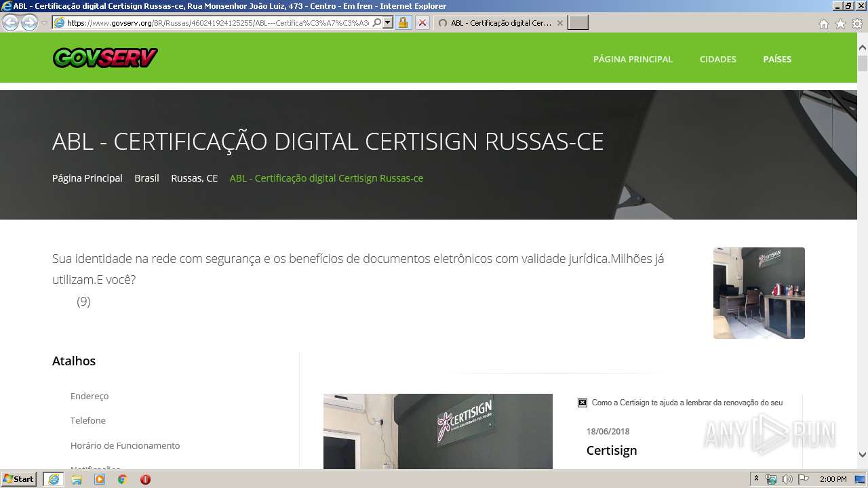Stop loading with the red X button
The height and width of the screenshot is (488, 868).
coord(422,22)
